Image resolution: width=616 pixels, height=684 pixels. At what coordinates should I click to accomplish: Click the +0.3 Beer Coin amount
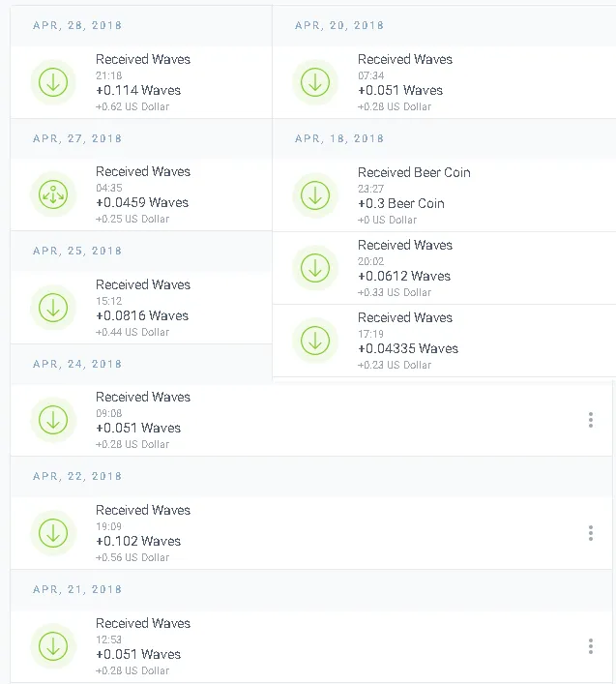[401, 204]
